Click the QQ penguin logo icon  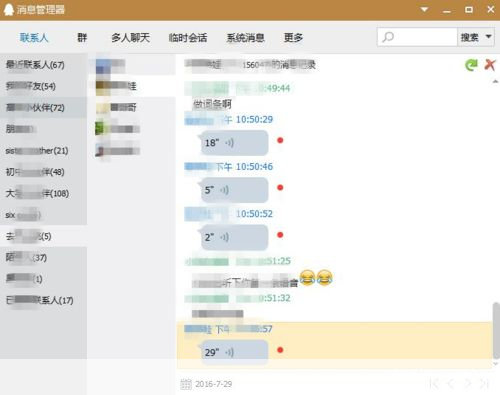(8, 10)
